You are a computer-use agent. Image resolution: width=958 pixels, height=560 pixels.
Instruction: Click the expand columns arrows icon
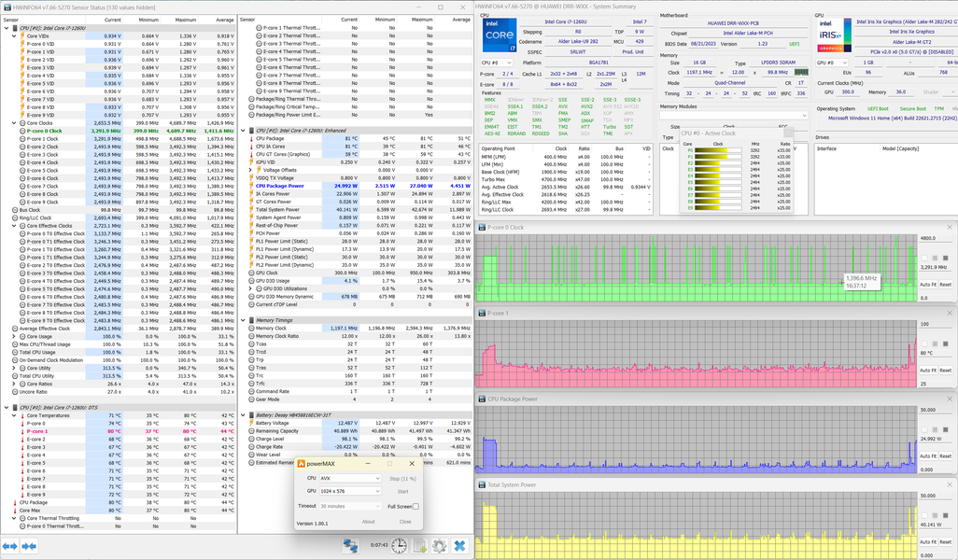(10, 546)
